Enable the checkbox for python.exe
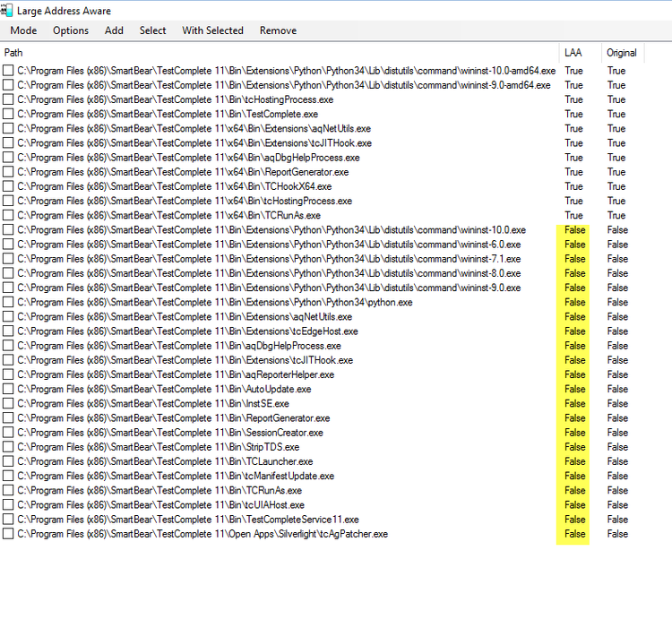Viewport: 672px width, 619px height. pyautogui.click(x=8, y=303)
